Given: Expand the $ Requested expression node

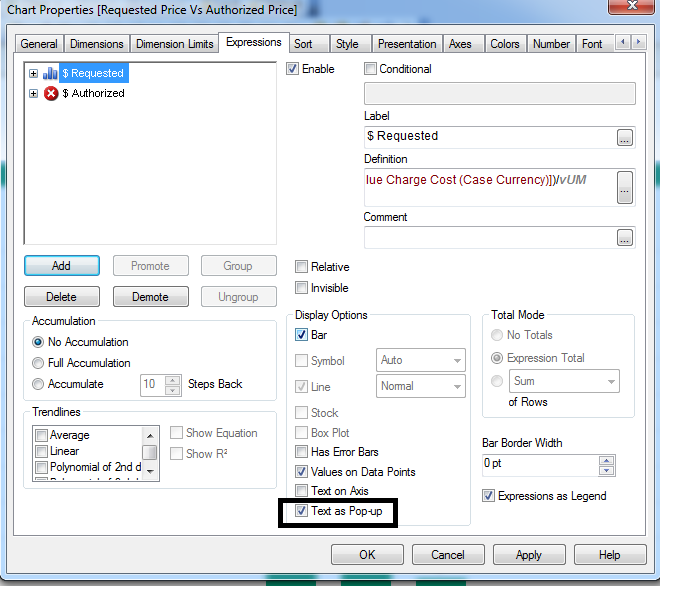Looking at the screenshot, I should click(x=33, y=73).
